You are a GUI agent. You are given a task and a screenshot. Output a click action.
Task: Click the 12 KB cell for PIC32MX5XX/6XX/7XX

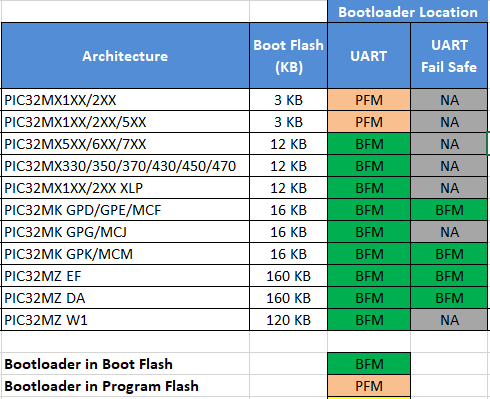coord(288,144)
